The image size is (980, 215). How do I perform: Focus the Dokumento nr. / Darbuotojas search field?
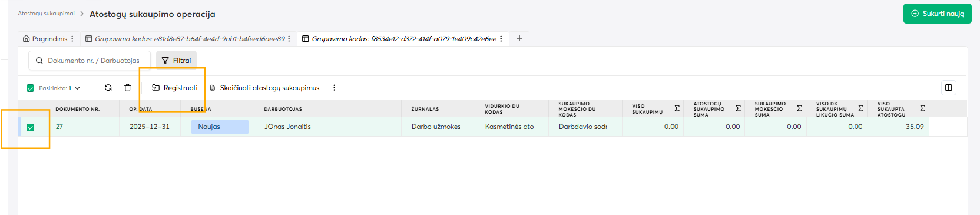(90, 61)
